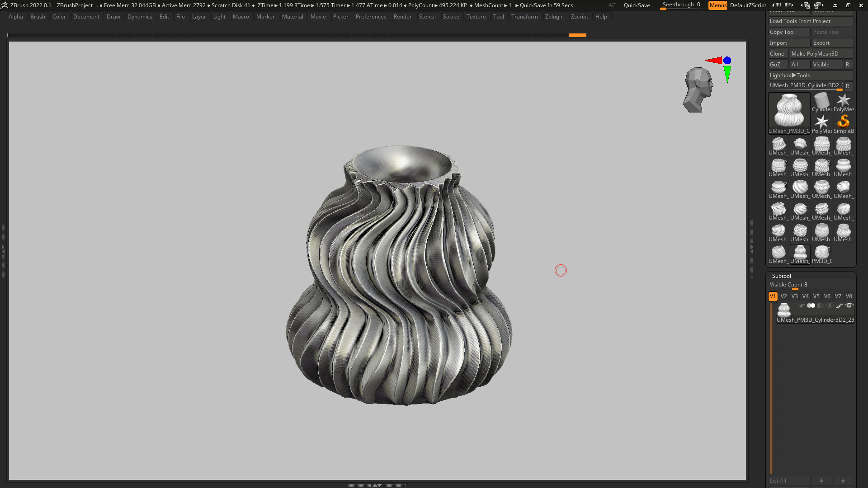Click the green Y-axis cone gizmo
The image size is (868, 488).
(727, 75)
